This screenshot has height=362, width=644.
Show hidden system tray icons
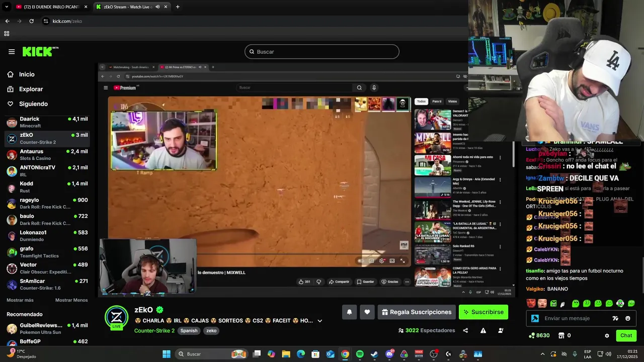click(x=542, y=354)
